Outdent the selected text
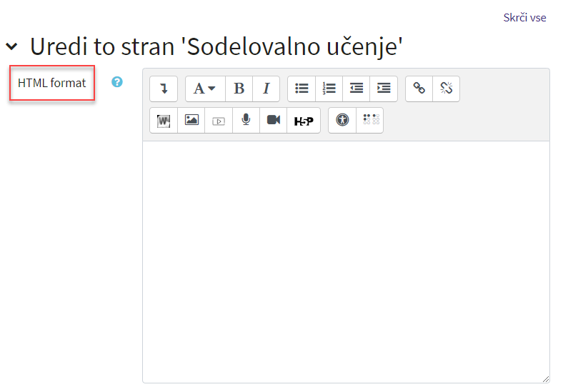Viewport: 563px width, 392px height. [x=356, y=89]
